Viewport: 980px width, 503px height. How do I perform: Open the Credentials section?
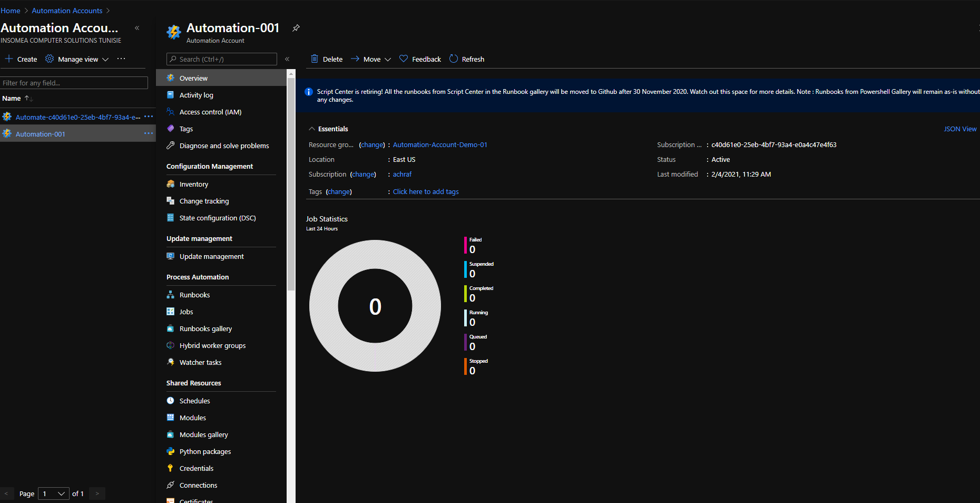tap(195, 468)
